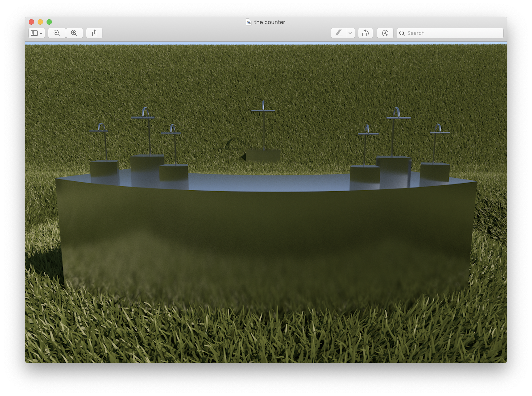
Task: Close the Preview window
Action: tap(31, 22)
